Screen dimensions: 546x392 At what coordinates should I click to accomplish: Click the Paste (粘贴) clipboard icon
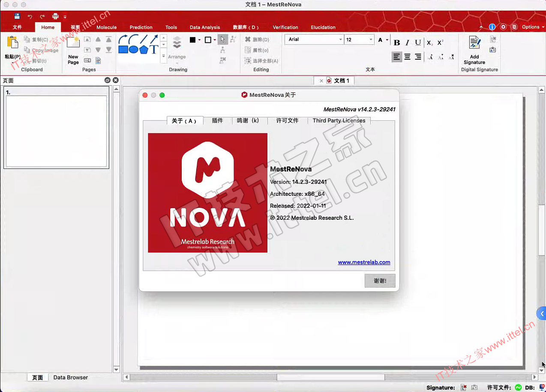[12, 43]
